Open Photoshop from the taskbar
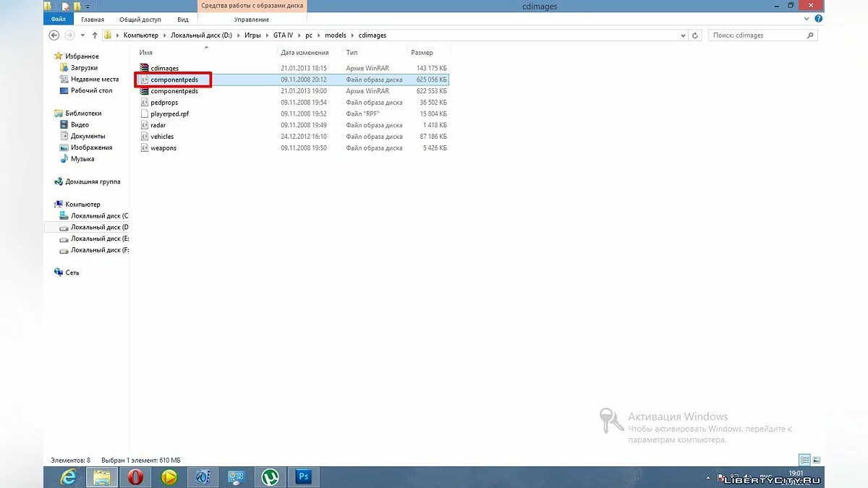The image size is (868, 488). pos(303,477)
